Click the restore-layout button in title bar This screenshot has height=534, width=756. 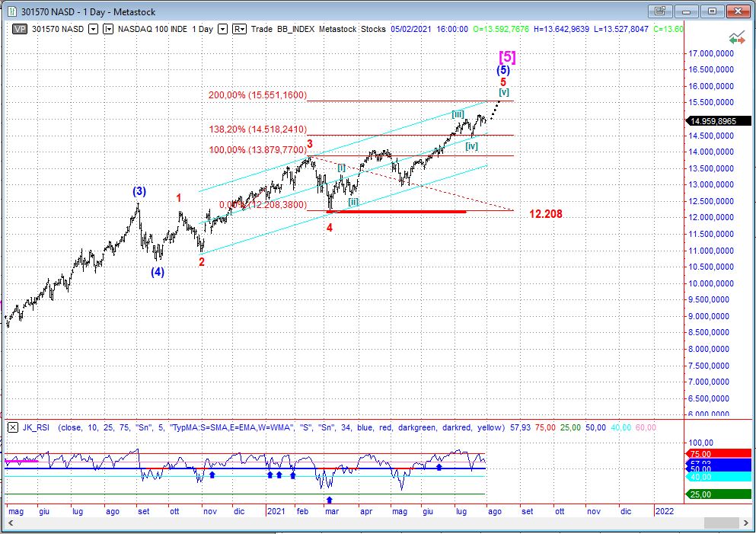tap(660, 11)
